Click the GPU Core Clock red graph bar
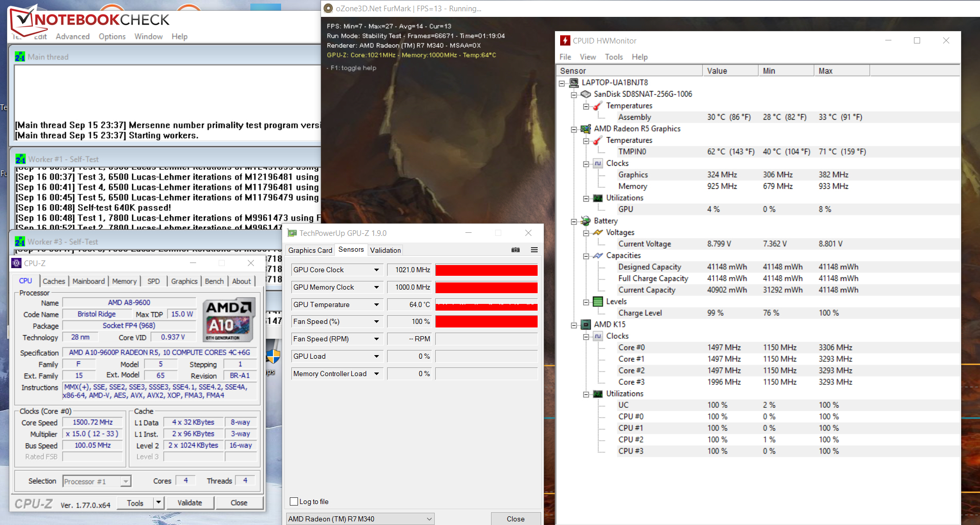Screen dimensions: 980x525 point(486,270)
